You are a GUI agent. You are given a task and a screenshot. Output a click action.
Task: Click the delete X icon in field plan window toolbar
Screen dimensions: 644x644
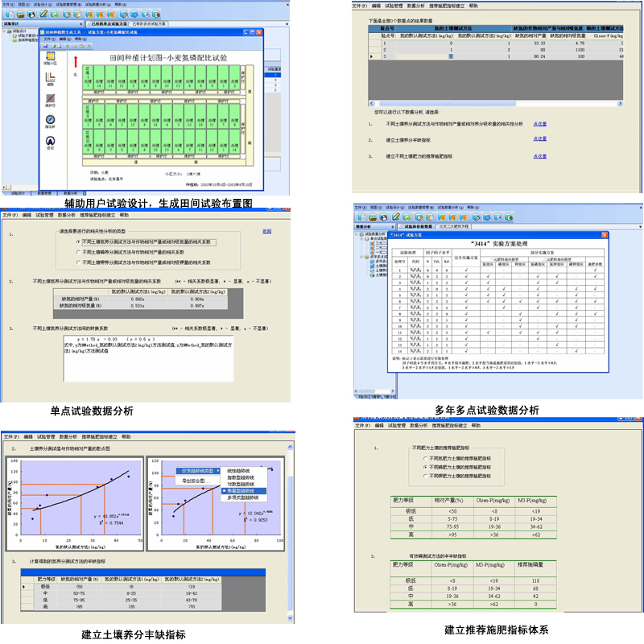coord(89,46)
